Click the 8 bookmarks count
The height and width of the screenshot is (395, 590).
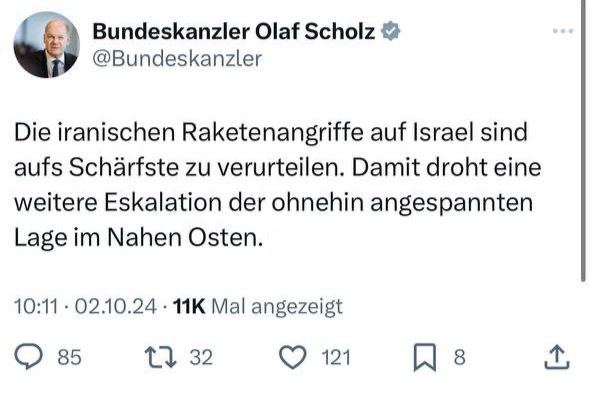point(459,357)
